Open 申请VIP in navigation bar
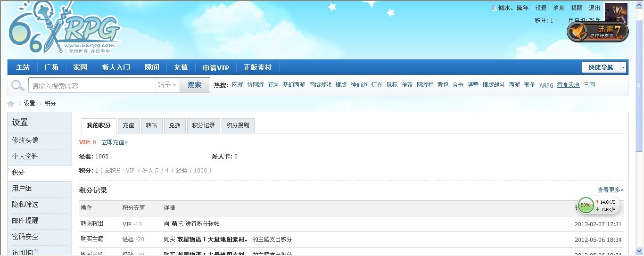Screen dimensions: 644x256 (x=216, y=67)
